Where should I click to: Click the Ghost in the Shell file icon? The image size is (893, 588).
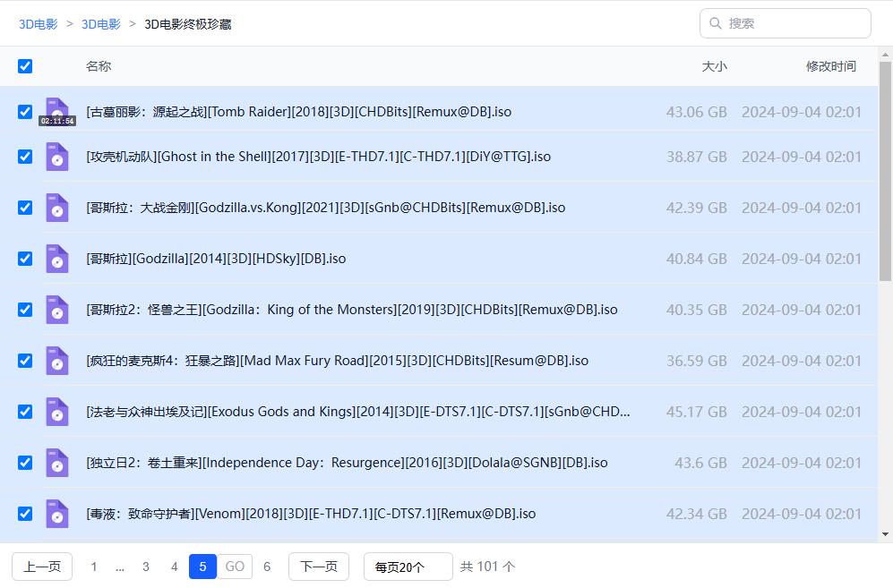(57, 157)
